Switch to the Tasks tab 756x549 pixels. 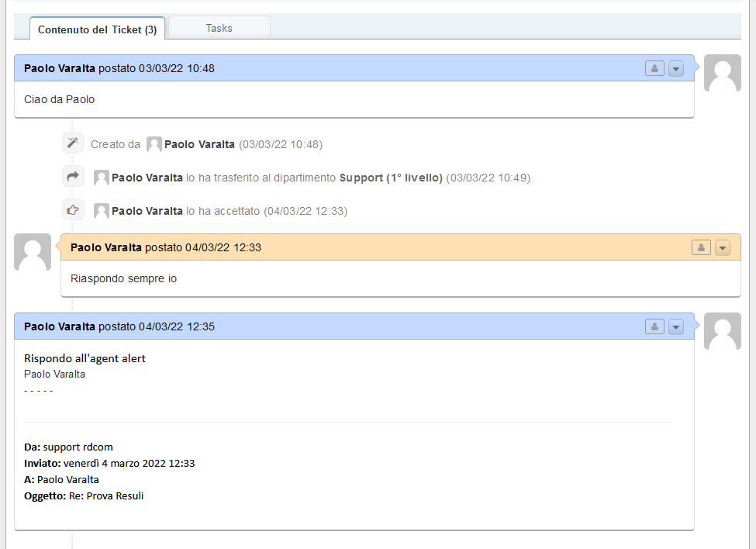click(x=219, y=28)
